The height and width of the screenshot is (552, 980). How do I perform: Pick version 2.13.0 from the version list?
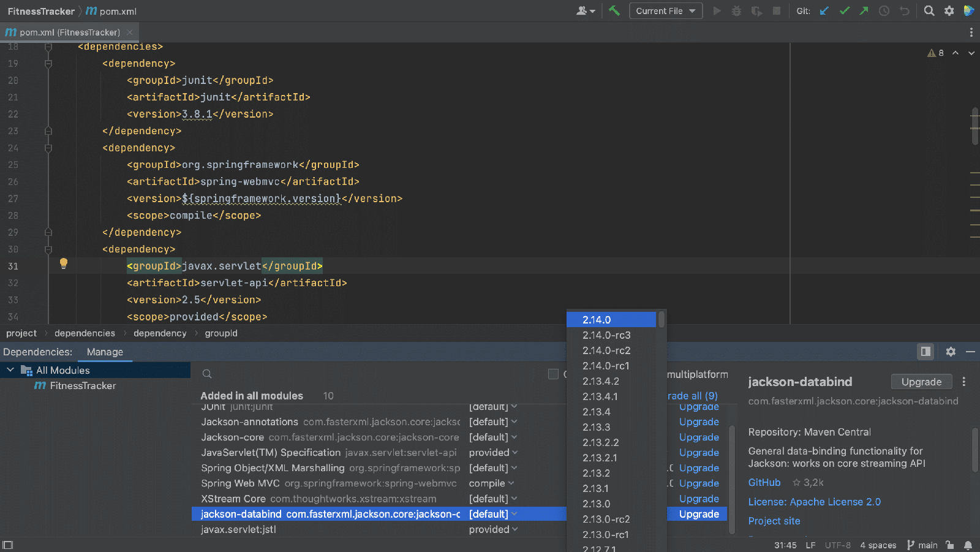click(x=611, y=504)
